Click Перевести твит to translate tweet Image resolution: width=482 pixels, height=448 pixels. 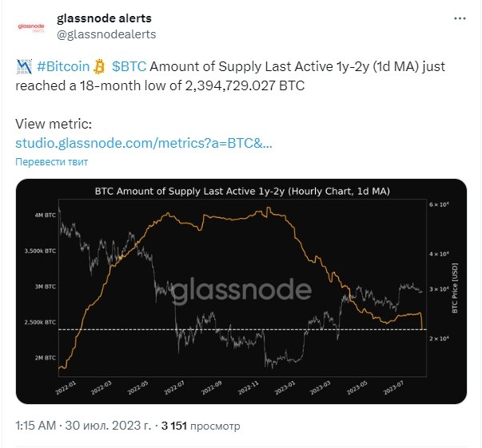52,162
